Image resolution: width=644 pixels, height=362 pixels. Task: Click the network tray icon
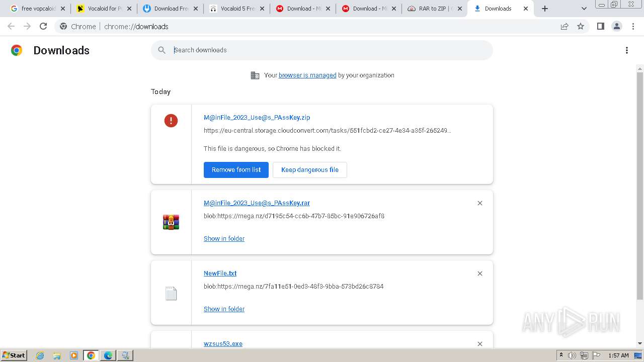point(584,355)
